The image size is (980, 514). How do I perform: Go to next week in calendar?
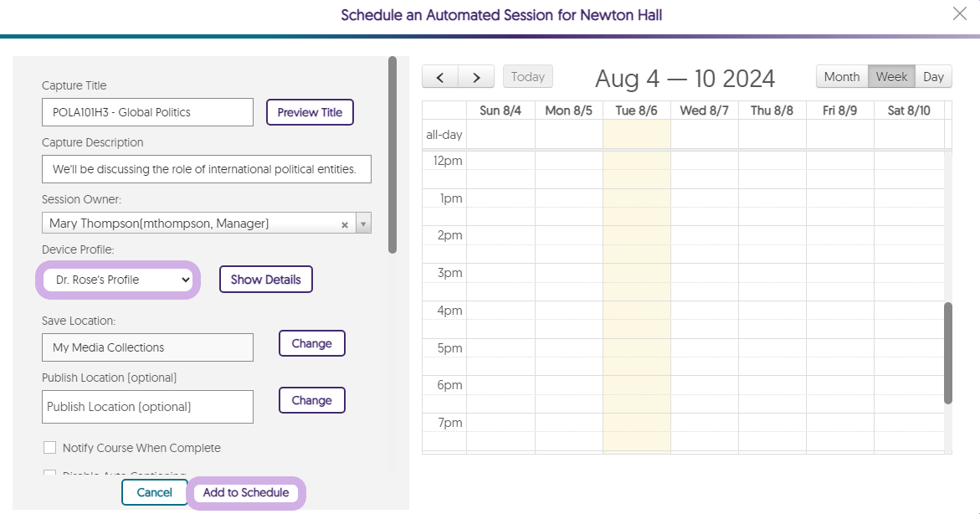(x=476, y=77)
